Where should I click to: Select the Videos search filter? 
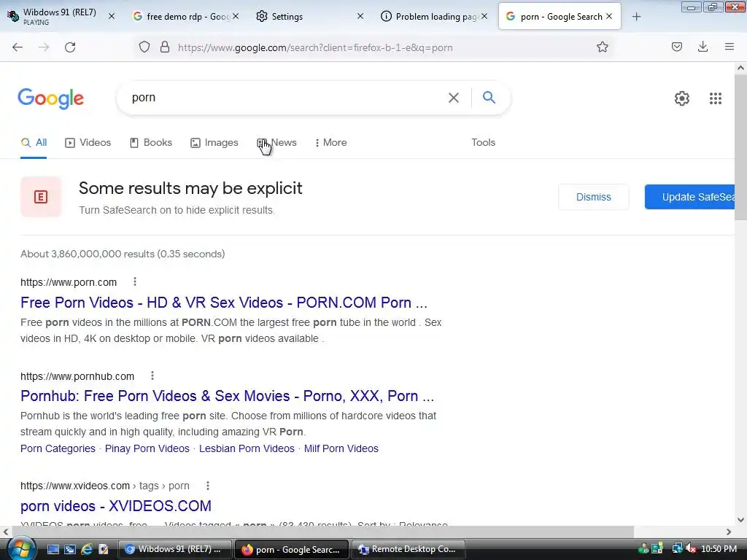88,142
